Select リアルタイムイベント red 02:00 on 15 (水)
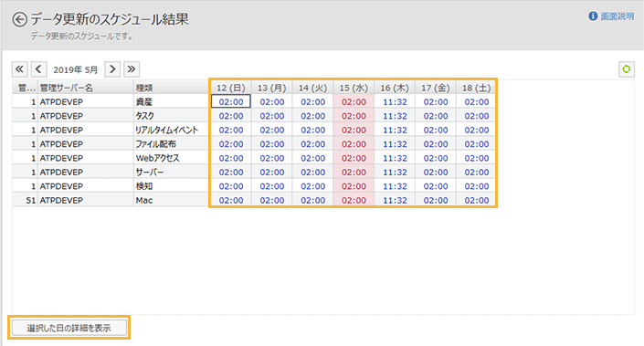Viewport: 644px width, 346px height. pyautogui.click(x=354, y=130)
